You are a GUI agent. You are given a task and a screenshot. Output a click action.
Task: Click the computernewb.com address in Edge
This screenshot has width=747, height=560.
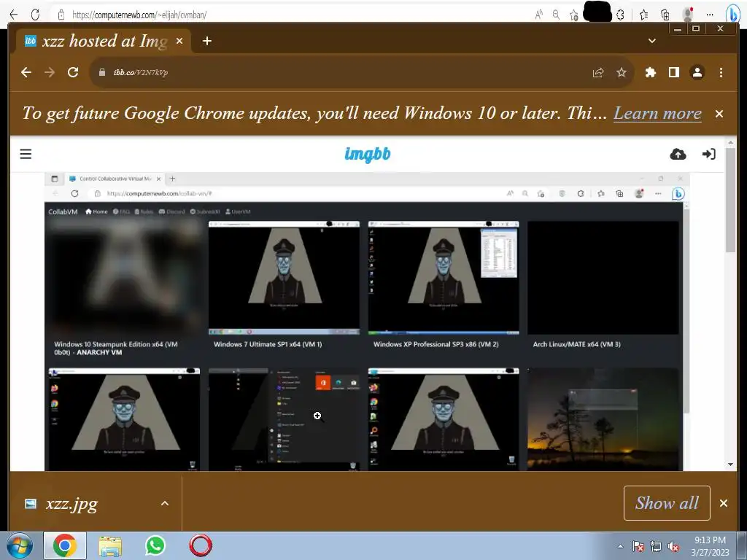pyautogui.click(x=139, y=15)
